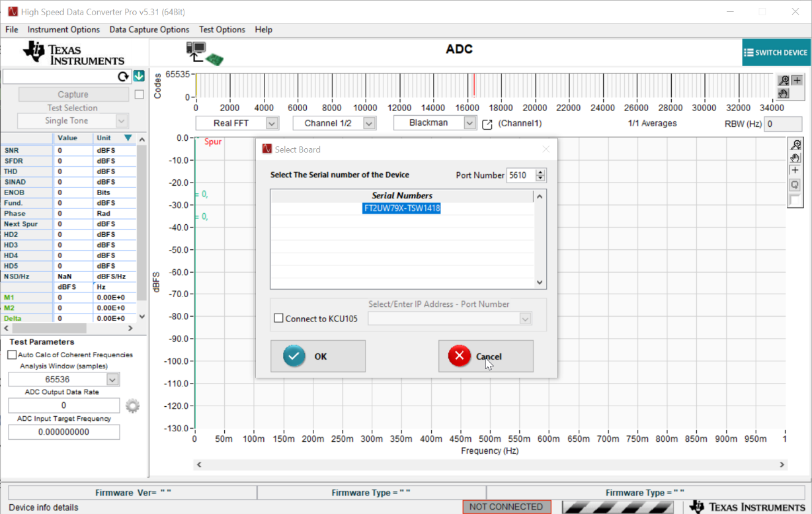Click the ADC Output Data Rate gear

pos(133,406)
